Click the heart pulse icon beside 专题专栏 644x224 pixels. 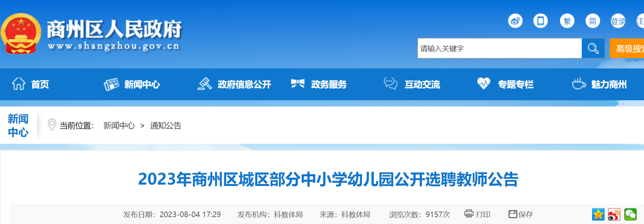(x=484, y=83)
